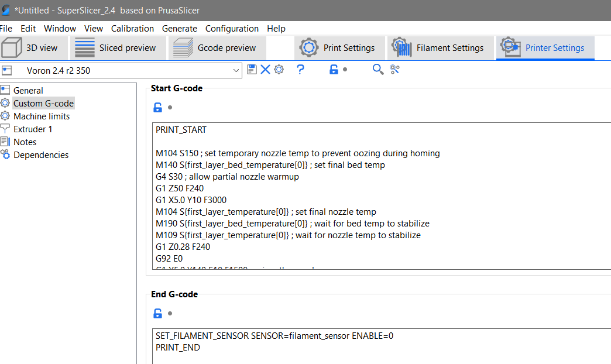611x364 pixels.
Task: Click the M104 S150 temporary nozzle temp line
Action: point(298,153)
